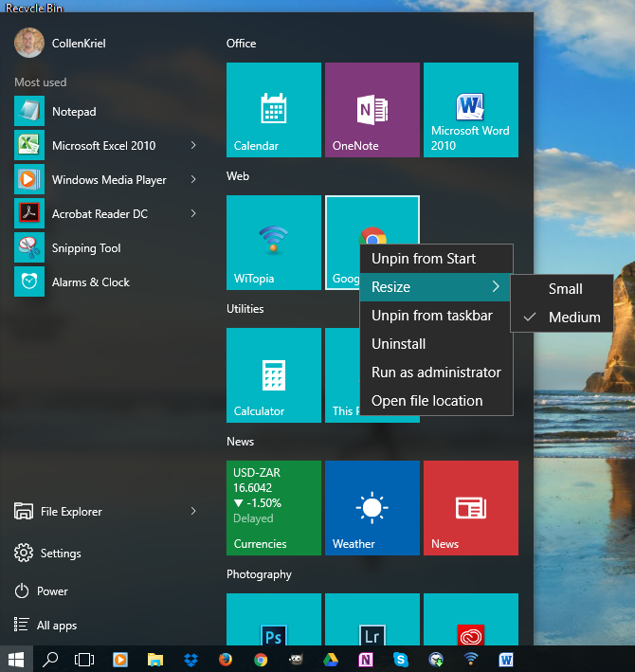
Task: Choose Unpin from taskbar
Action: click(x=436, y=316)
